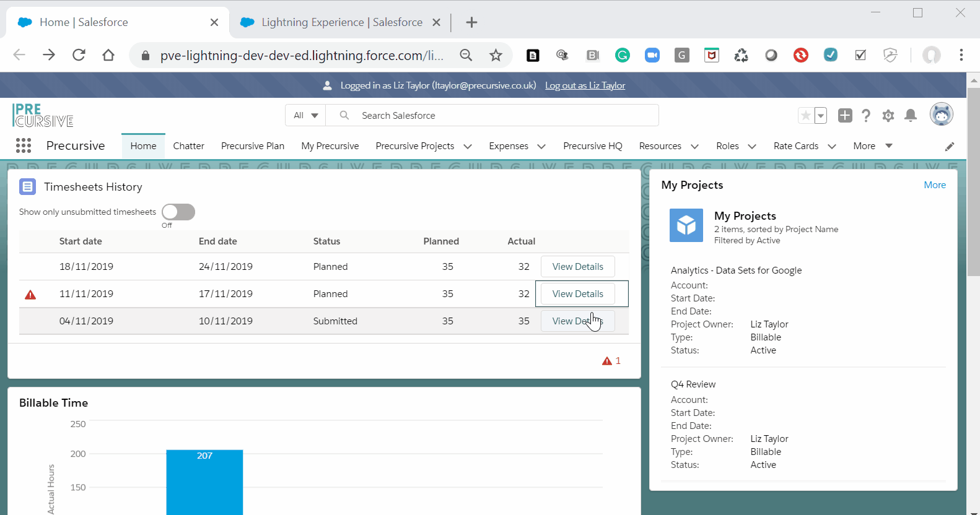Toggle Show only unsubmitted timesheets
The height and width of the screenshot is (515, 980).
tap(178, 212)
